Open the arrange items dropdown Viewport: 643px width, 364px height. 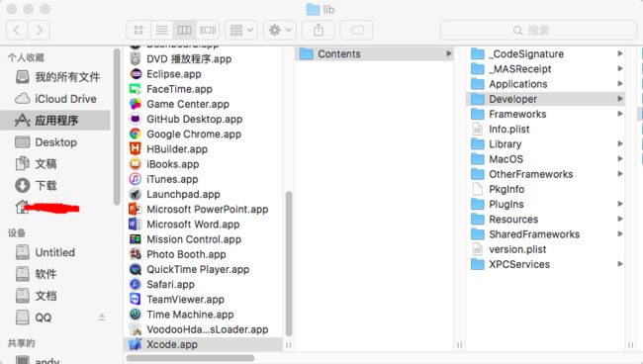click(241, 30)
